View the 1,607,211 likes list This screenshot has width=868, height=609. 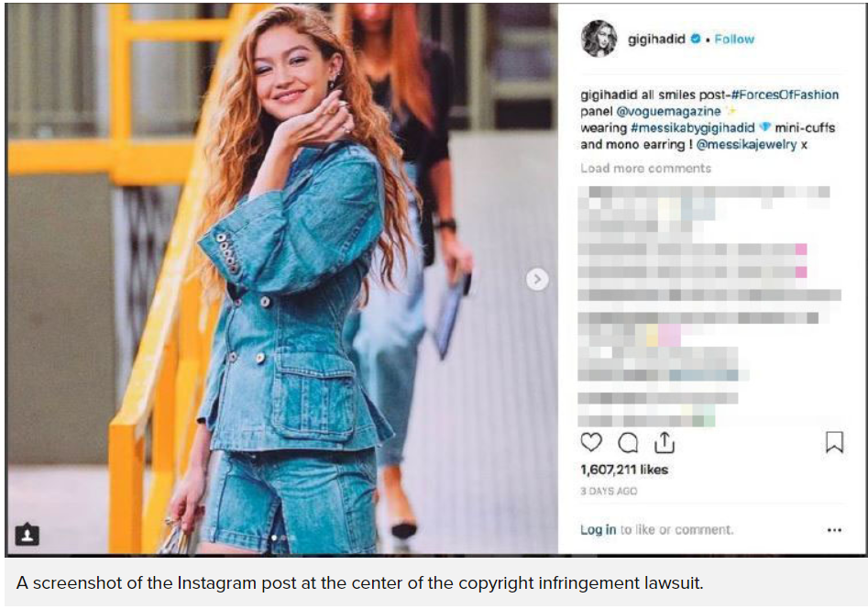click(x=624, y=470)
